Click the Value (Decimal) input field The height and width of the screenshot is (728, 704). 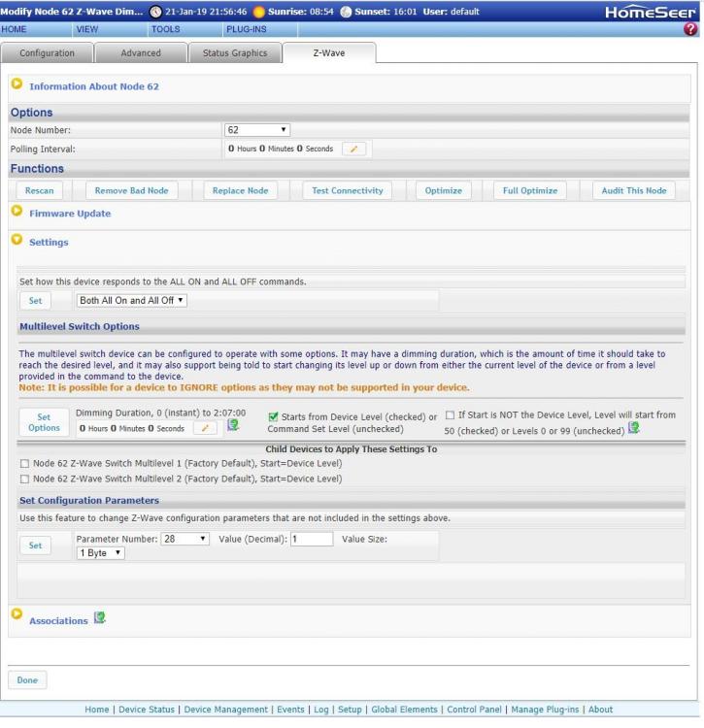pos(311,539)
